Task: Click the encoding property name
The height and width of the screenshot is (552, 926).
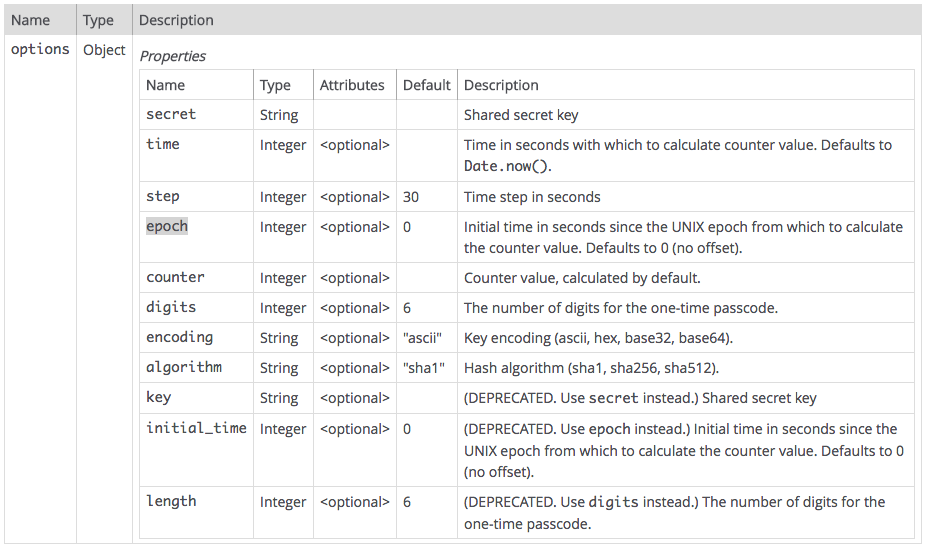Action: coord(180,337)
